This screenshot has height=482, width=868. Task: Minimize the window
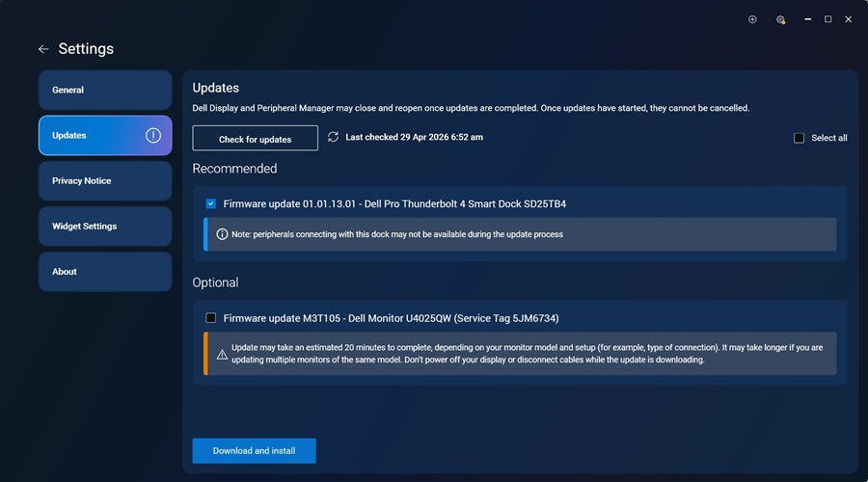[x=807, y=19]
